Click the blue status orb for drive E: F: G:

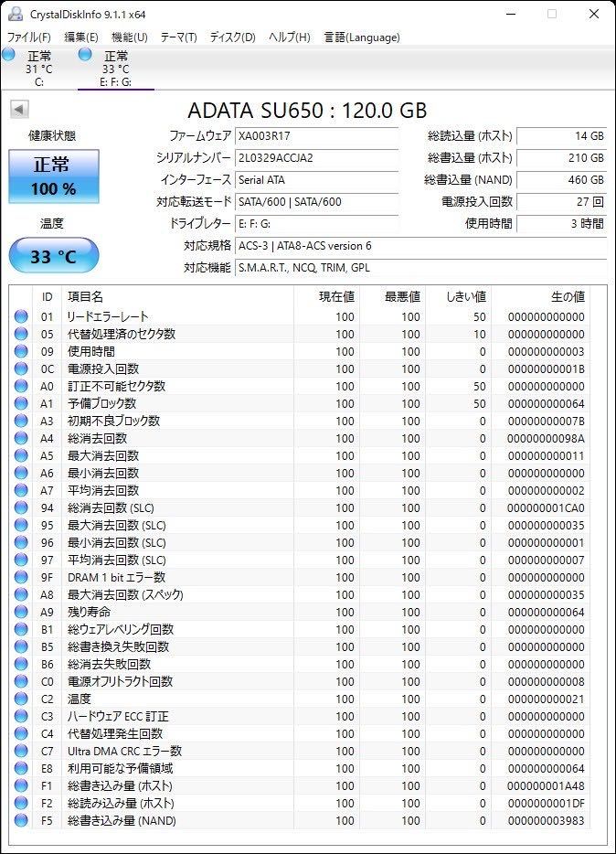(85, 54)
